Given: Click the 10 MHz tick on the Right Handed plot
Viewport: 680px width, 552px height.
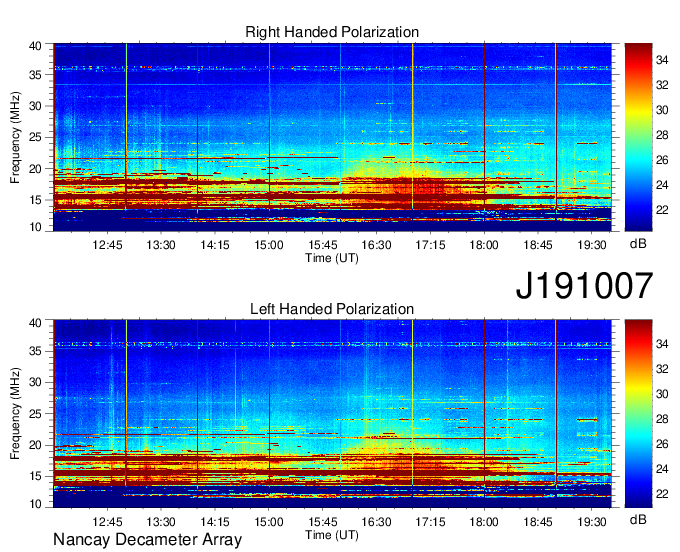Looking at the screenshot, I should 35,227.
